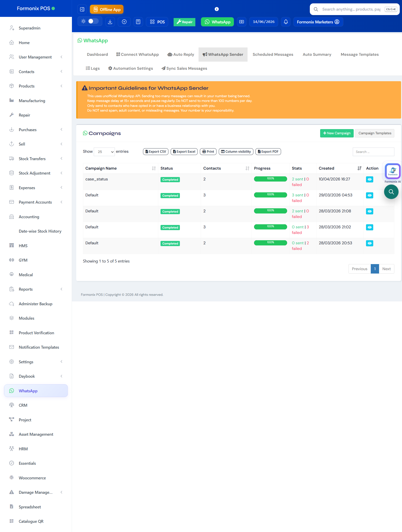Open the Scheduled Messages tab
This screenshot has height=532, width=402.
(273, 55)
